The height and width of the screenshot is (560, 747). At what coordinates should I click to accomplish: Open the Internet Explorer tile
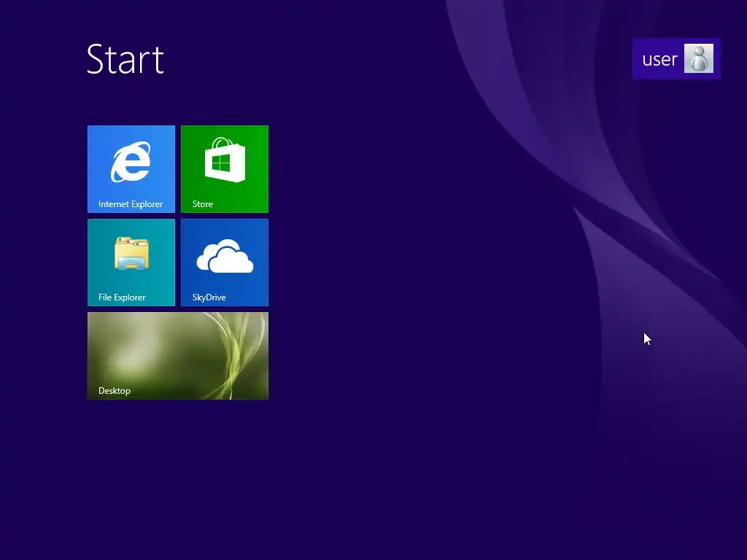coord(131,169)
